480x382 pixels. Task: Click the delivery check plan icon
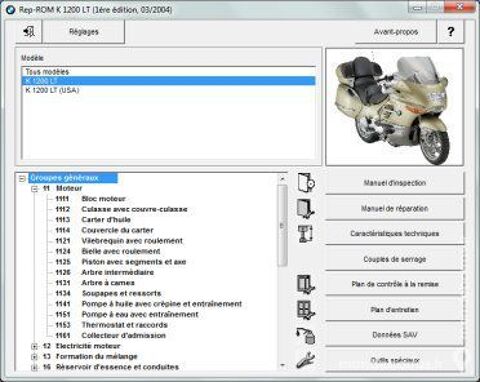coord(306,284)
